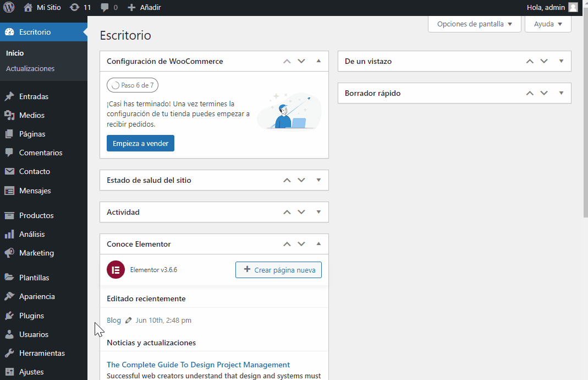Open comments bubble icon in admin bar
Viewport: 588px width, 380px height.
[105, 7]
